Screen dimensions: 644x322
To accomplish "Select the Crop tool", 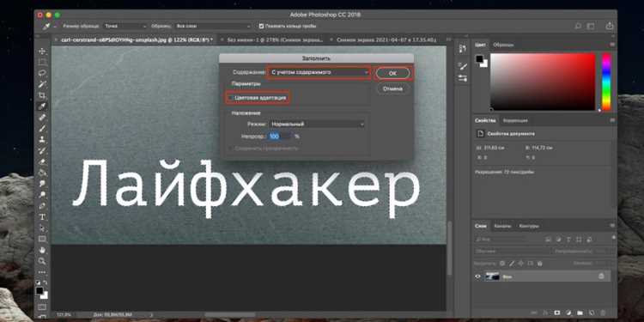I will click(42, 95).
